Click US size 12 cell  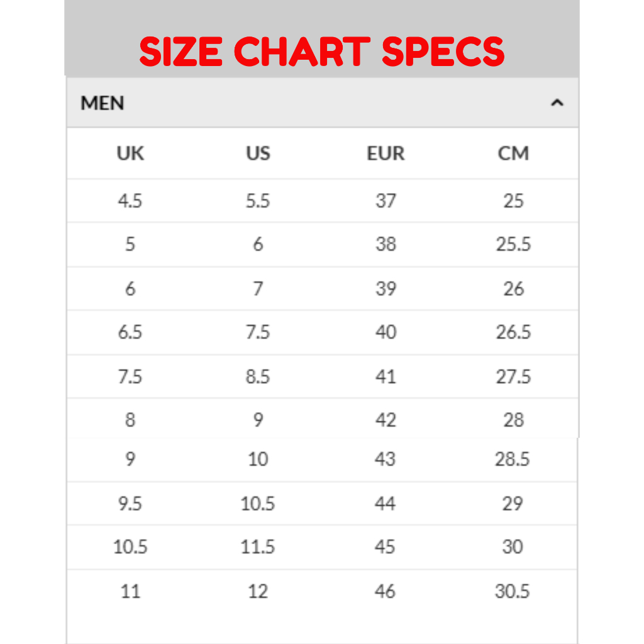[258, 591]
